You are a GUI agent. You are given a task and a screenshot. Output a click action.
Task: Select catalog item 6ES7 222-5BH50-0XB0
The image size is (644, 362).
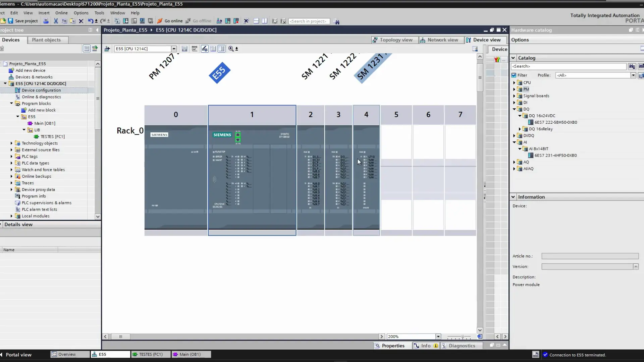point(555,122)
